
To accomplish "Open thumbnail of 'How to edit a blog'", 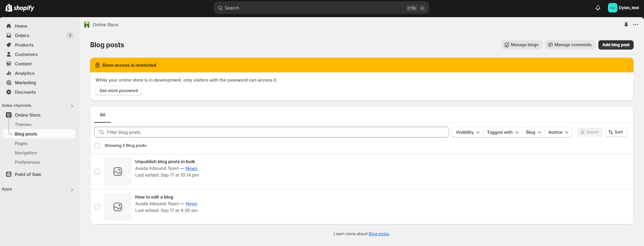I will 118,207.
